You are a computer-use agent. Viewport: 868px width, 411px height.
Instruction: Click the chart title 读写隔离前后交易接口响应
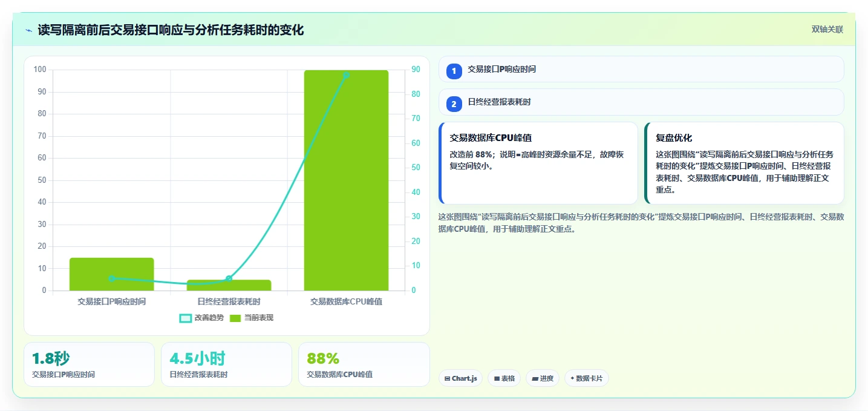tap(171, 30)
